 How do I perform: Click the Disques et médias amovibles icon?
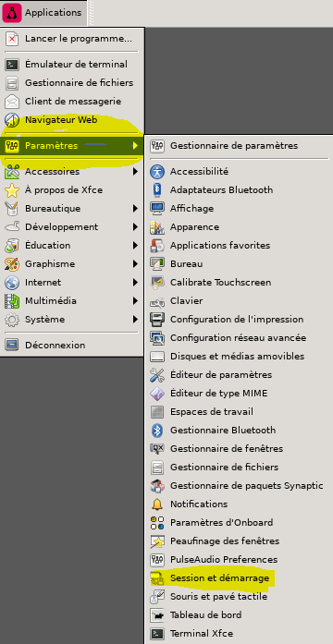[157, 356]
